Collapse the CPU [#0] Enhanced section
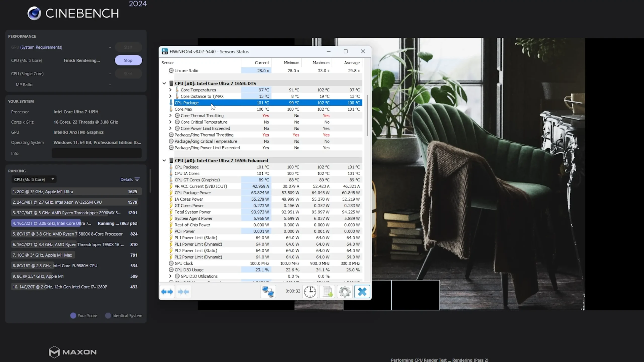The height and width of the screenshot is (362, 644). coord(164,160)
